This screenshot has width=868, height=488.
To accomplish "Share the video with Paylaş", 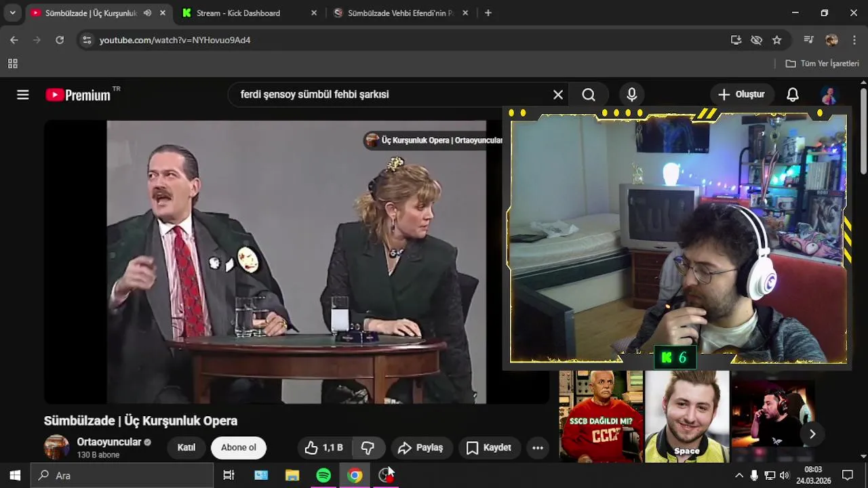I will coord(420,448).
